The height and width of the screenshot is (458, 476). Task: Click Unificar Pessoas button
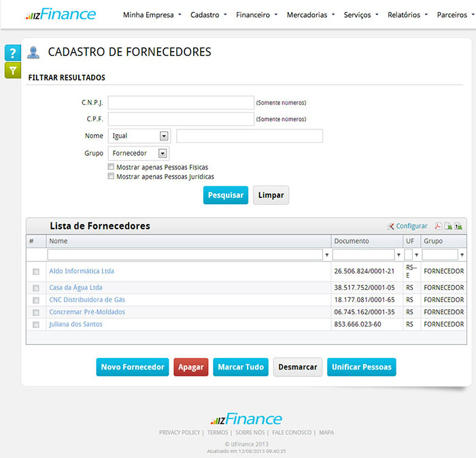362,367
